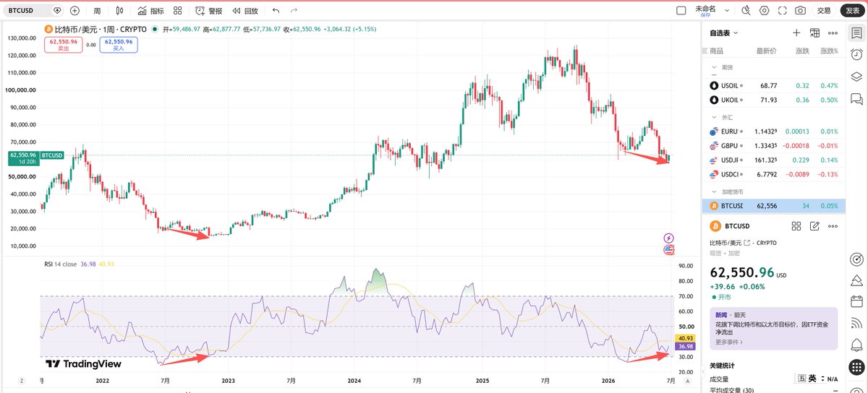
Task: Add a symbol to watchlist with plus
Action: coord(796,33)
